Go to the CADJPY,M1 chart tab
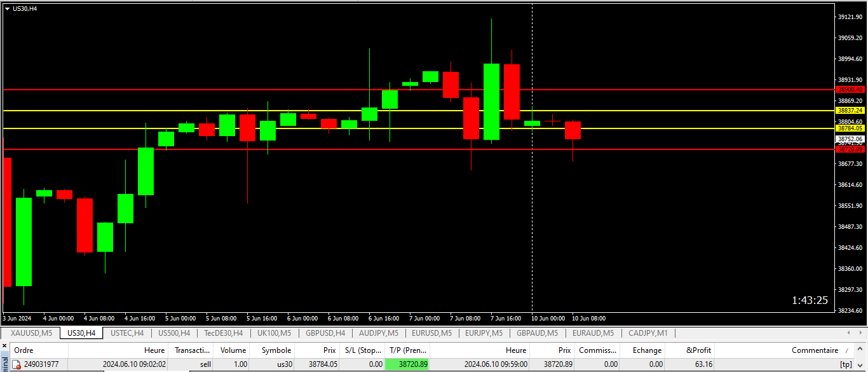Screen dimensions: 868x372 tap(648, 333)
